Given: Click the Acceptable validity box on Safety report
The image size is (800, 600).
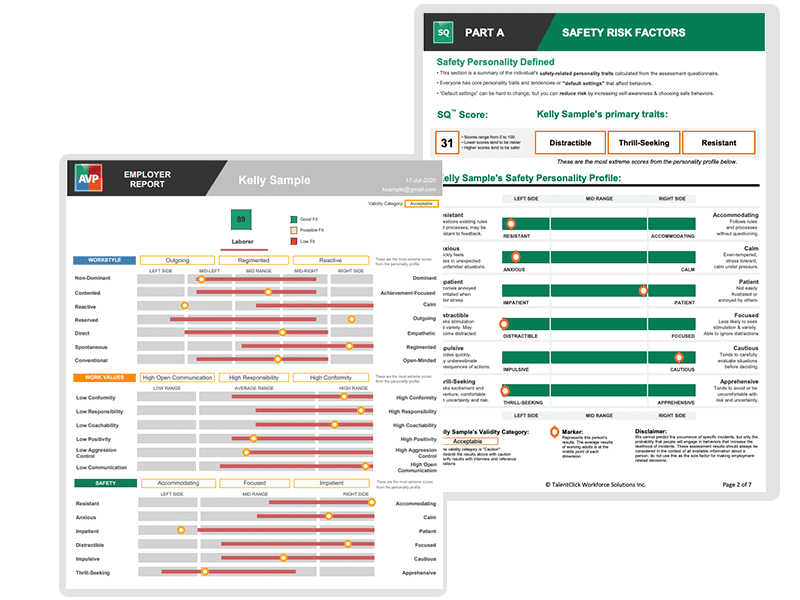Looking at the screenshot, I should tap(468, 441).
